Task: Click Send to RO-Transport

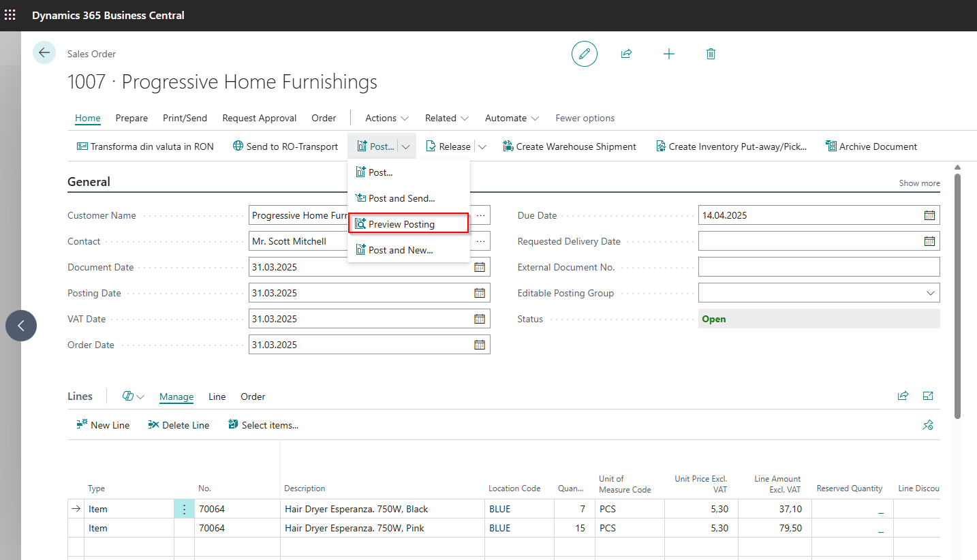Action: click(285, 146)
